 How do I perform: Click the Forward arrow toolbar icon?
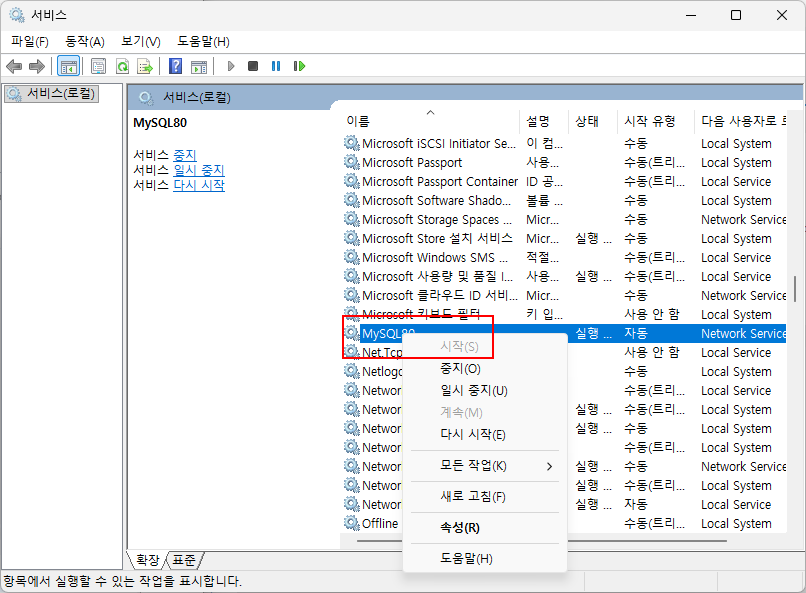tap(36, 66)
